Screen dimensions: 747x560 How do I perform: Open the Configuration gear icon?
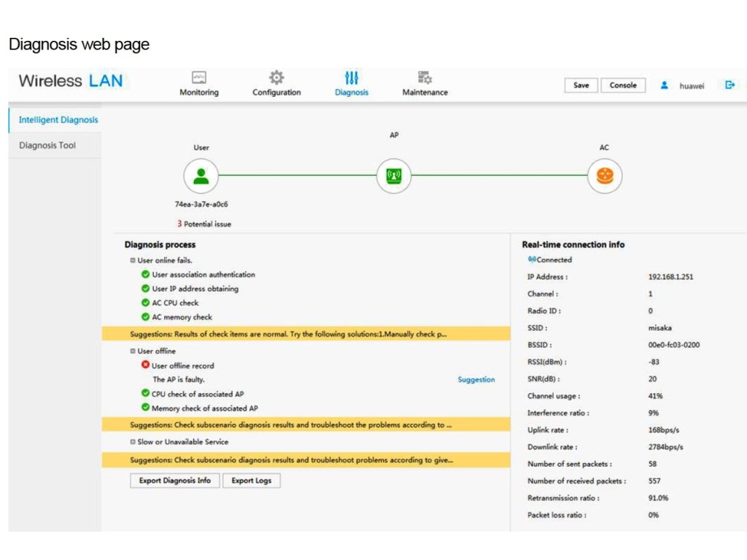(276, 78)
